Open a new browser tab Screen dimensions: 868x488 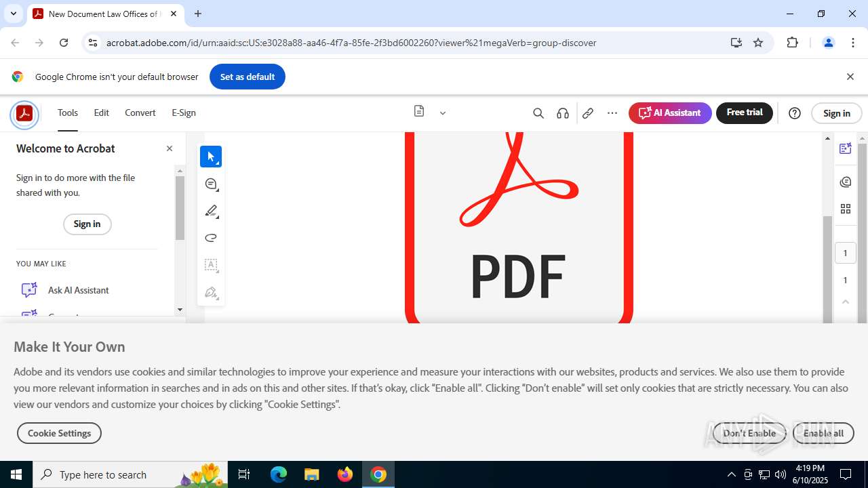198,14
